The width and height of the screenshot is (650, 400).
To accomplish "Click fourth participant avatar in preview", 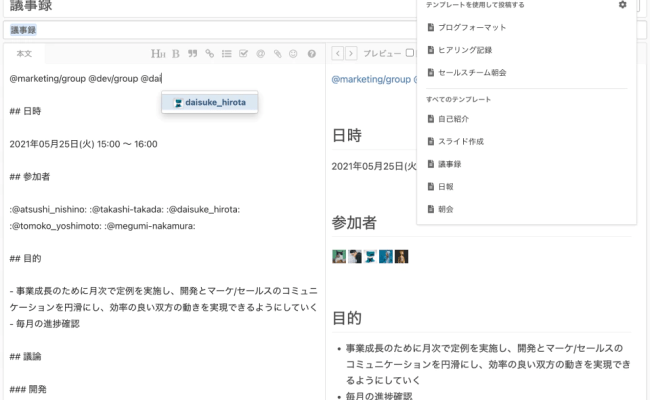I will point(386,257).
